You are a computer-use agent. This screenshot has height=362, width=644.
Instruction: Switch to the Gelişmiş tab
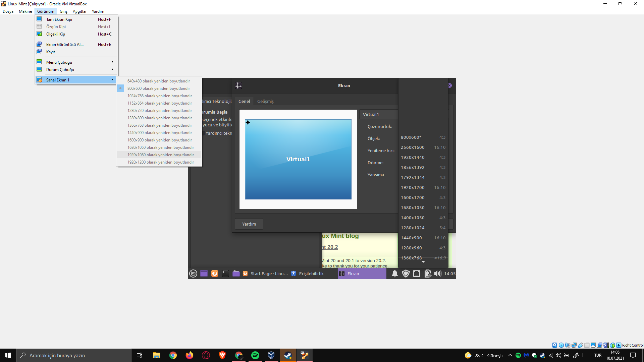coord(265,101)
